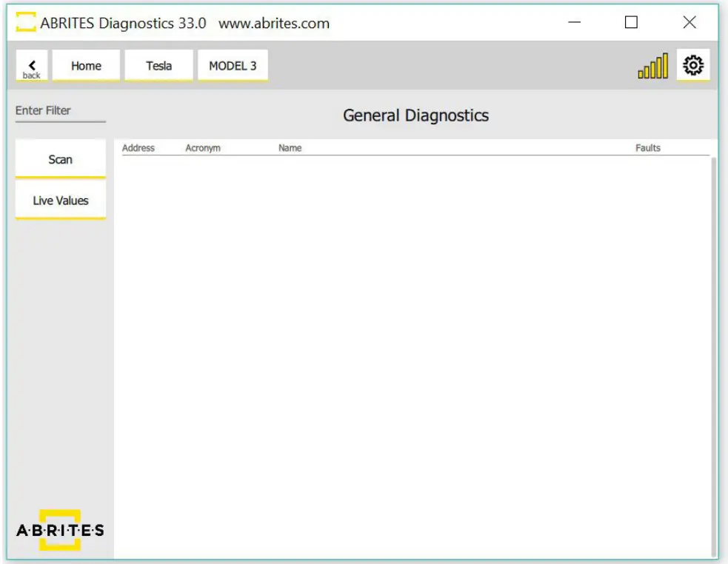Viewport: 728px width, 564px height.
Task: Start a diagnostics Scan
Action: click(59, 158)
